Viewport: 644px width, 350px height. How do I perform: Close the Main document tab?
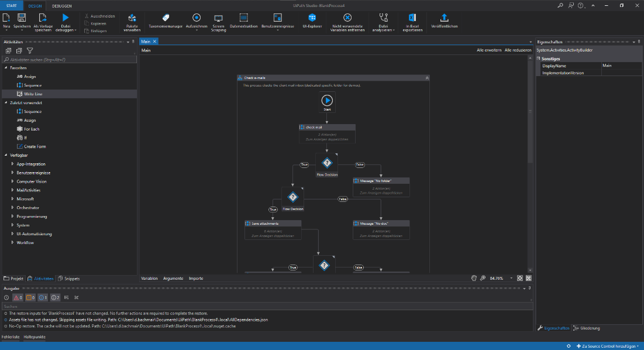(154, 42)
